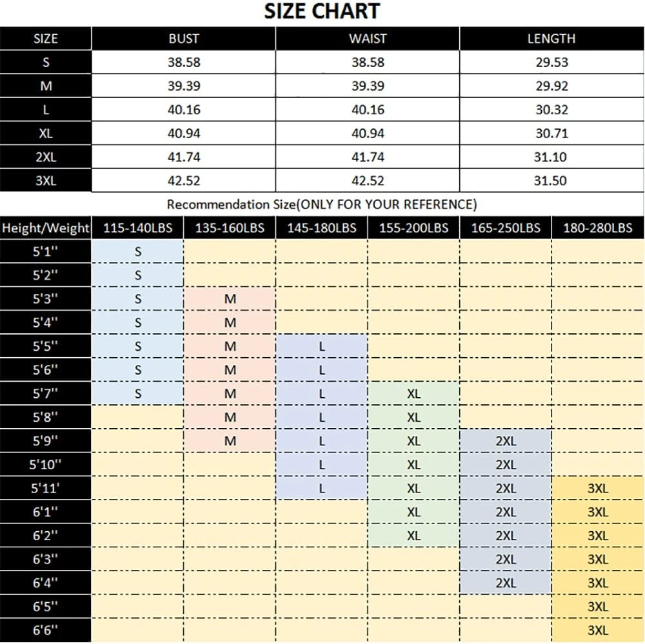Screen dimensions: 645x644
Task: Select the length value 31.50
Action: pos(551,181)
